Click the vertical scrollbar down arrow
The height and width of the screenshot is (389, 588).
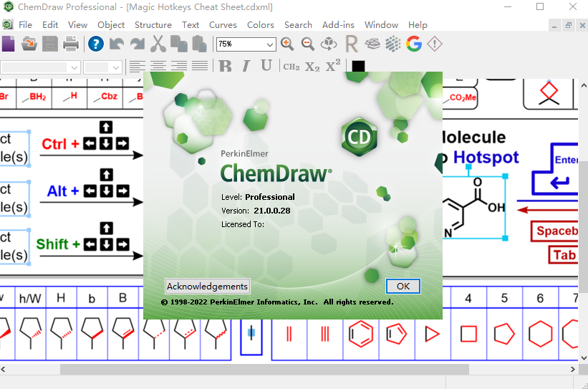click(584, 357)
